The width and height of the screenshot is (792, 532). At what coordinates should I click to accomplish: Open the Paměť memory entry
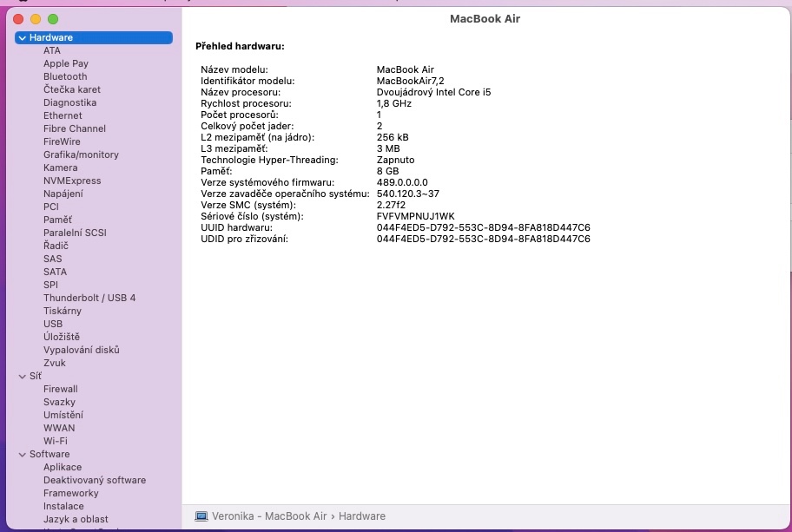(x=57, y=220)
